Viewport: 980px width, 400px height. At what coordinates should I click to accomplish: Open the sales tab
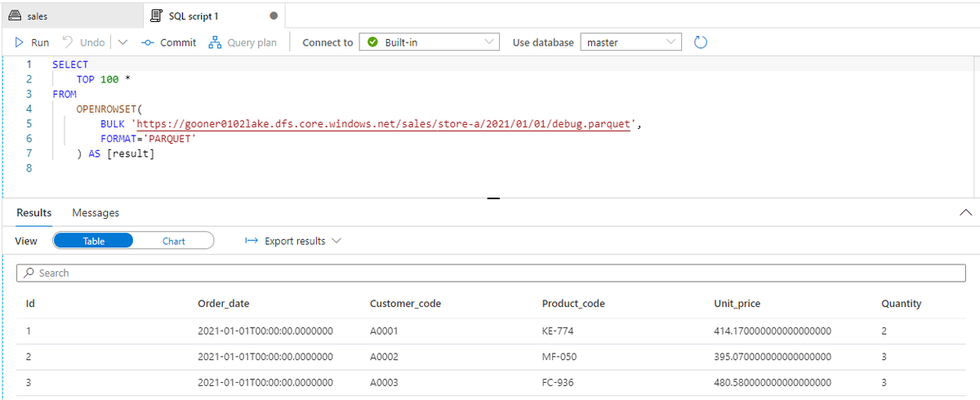tap(37, 16)
